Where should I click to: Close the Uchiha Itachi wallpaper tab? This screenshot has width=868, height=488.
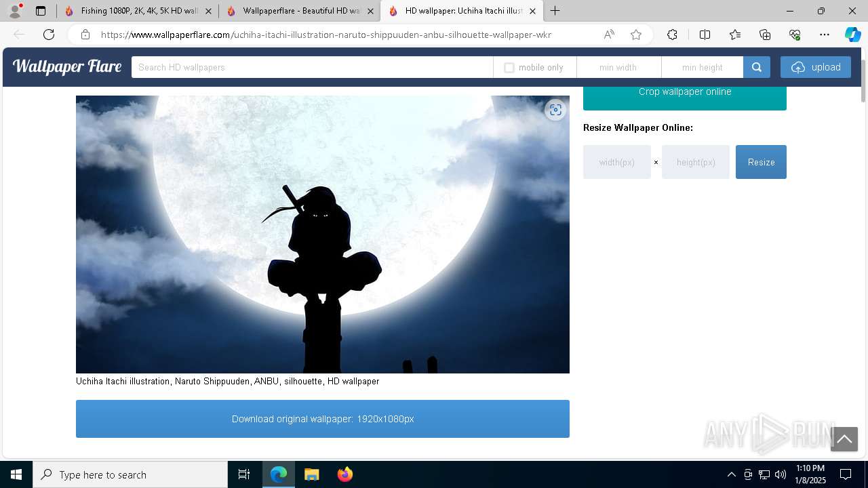click(x=532, y=11)
